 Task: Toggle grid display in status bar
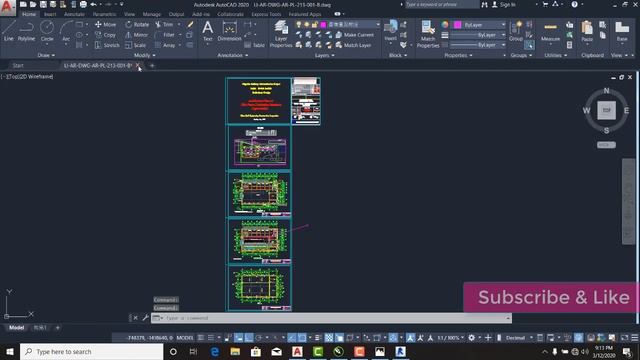pos(201,338)
